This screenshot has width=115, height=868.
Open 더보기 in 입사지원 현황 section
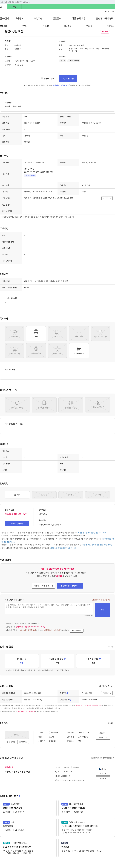coord(111,647)
